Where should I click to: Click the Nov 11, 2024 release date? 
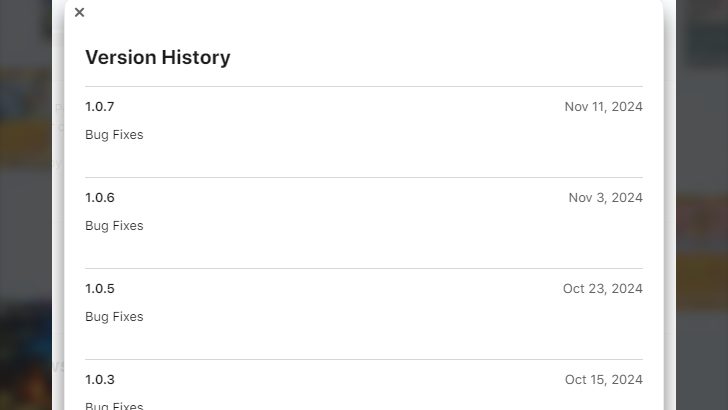pyautogui.click(x=603, y=107)
